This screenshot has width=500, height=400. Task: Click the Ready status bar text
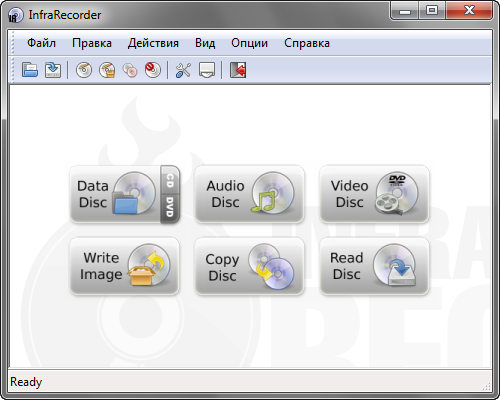pos(26,382)
